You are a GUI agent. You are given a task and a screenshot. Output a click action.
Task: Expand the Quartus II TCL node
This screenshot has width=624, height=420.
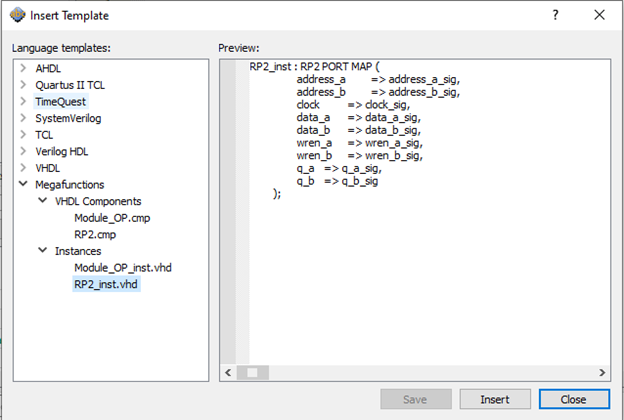[x=23, y=85]
